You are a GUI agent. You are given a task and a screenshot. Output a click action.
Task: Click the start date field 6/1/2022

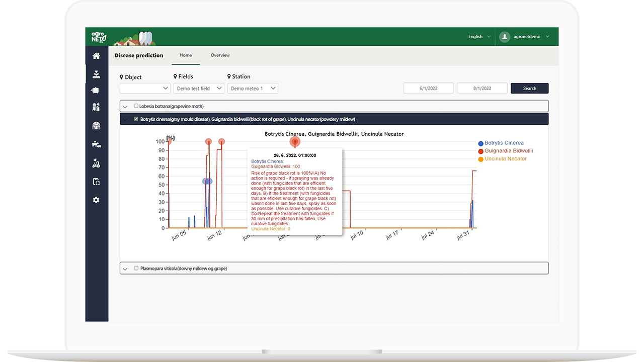(429, 88)
